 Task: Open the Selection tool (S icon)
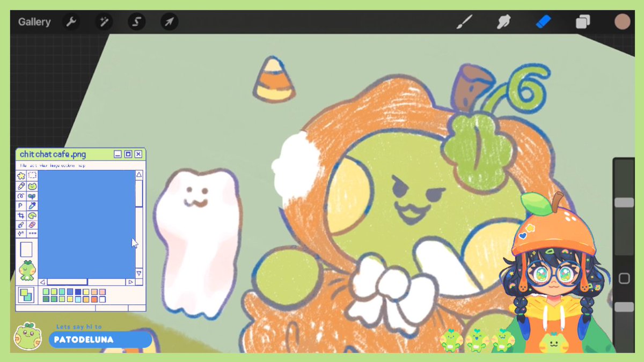(x=136, y=21)
